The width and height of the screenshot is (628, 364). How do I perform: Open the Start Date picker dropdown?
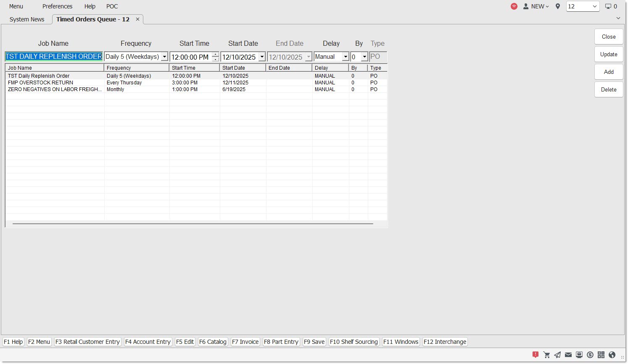click(x=262, y=57)
